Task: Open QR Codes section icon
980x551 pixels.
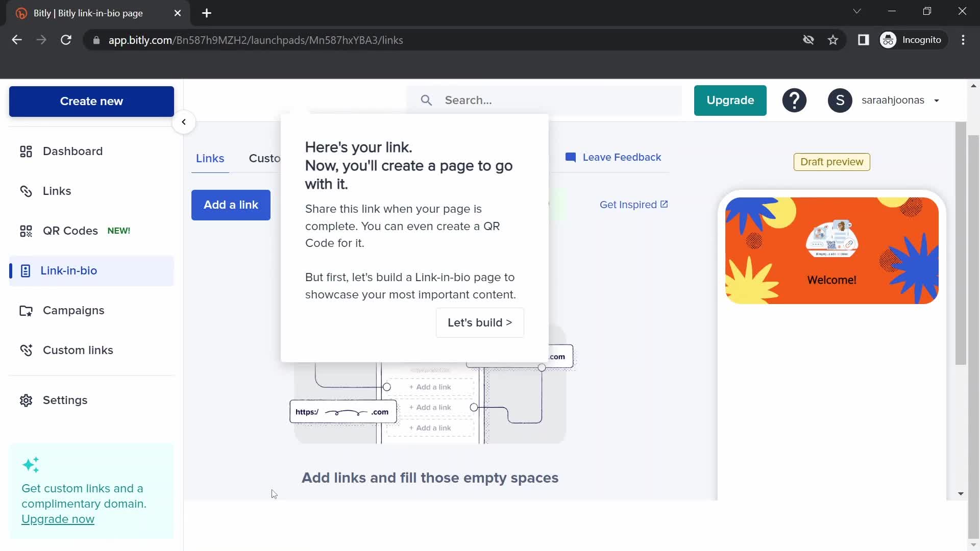Action: (26, 231)
